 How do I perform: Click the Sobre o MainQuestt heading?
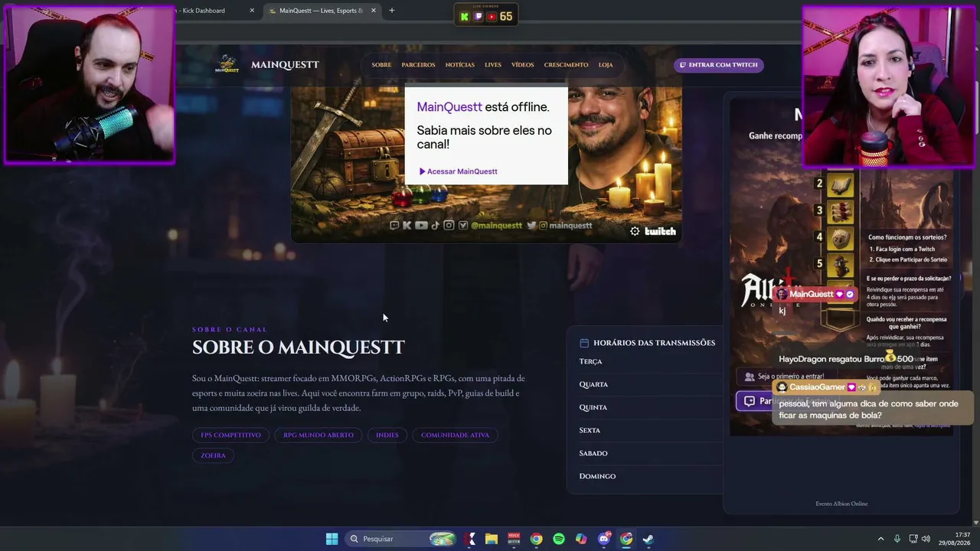click(299, 347)
